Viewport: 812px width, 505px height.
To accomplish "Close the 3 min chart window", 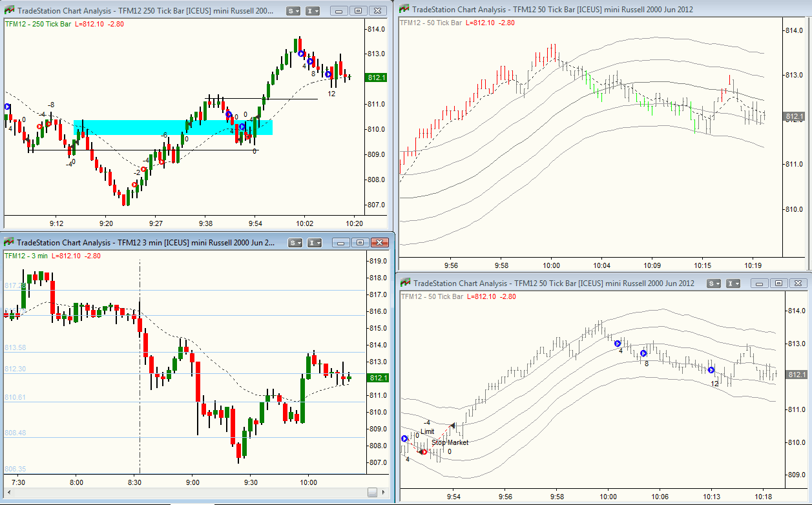I will coord(380,243).
